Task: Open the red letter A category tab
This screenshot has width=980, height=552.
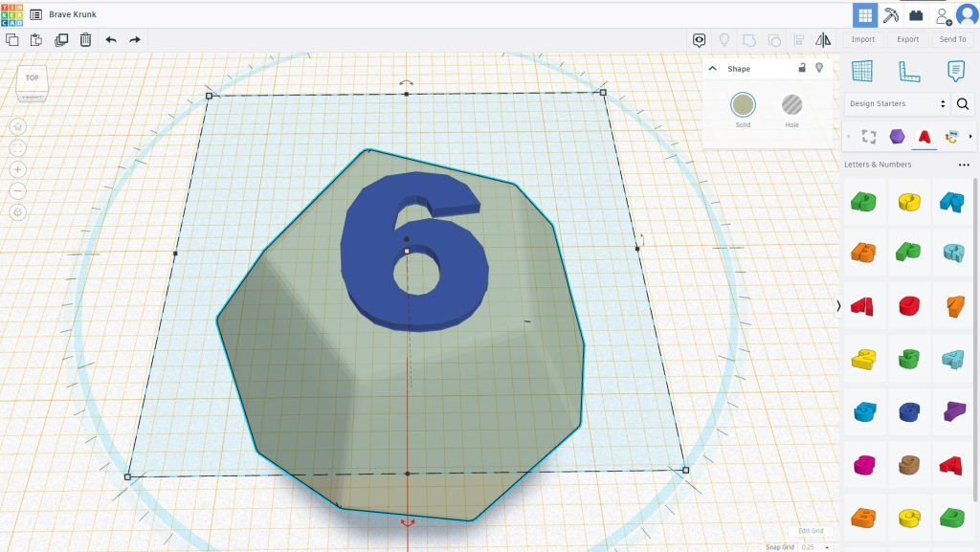Action: pos(924,136)
